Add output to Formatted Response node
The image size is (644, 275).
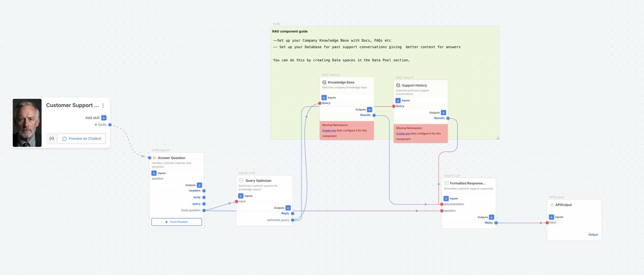491,217
